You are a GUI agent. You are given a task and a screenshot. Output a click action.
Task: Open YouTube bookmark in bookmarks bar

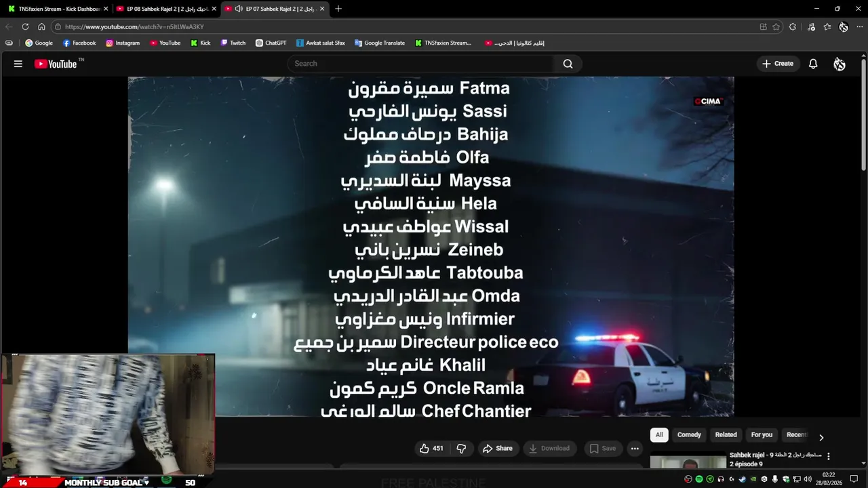pos(165,43)
